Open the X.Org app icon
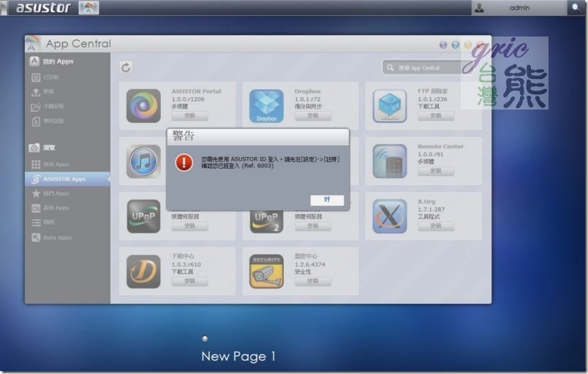 click(390, 216)
